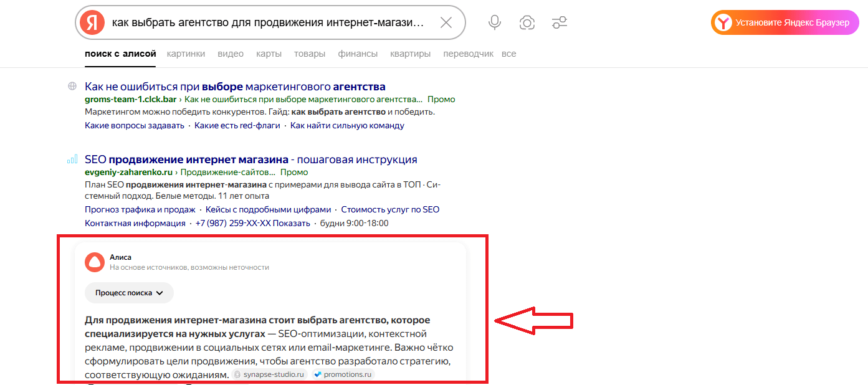868x385 pixels.
Task: Click evgeniy-zaharenko.ru domain link
Action: pyautogui.click(x=128, y=172)
